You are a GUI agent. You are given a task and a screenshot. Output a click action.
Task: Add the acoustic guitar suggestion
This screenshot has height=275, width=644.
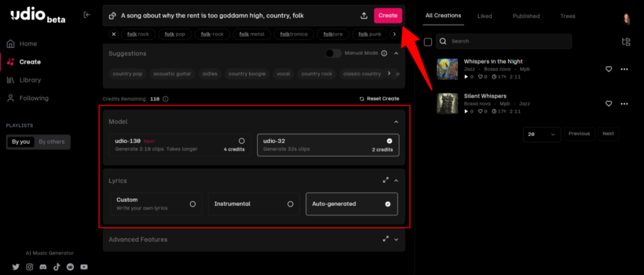pos(172,74)
